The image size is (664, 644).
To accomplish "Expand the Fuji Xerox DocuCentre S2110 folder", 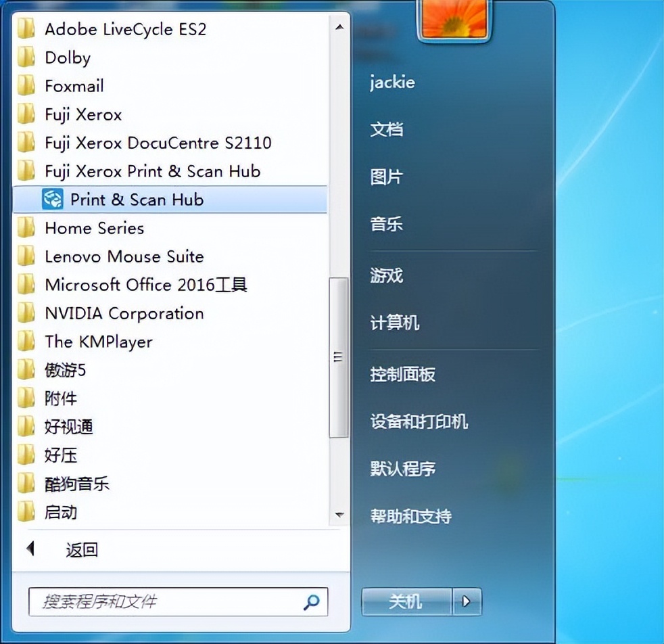I will (158, 143).
